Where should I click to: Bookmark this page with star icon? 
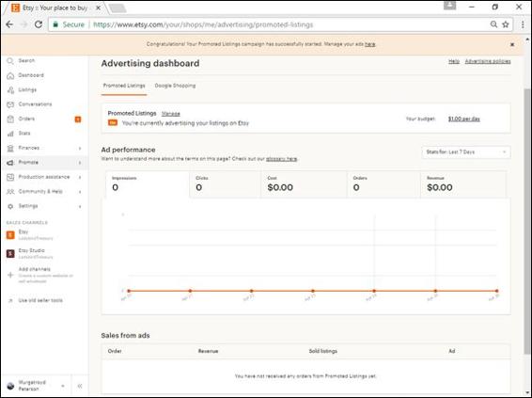(x=506, y=24)
